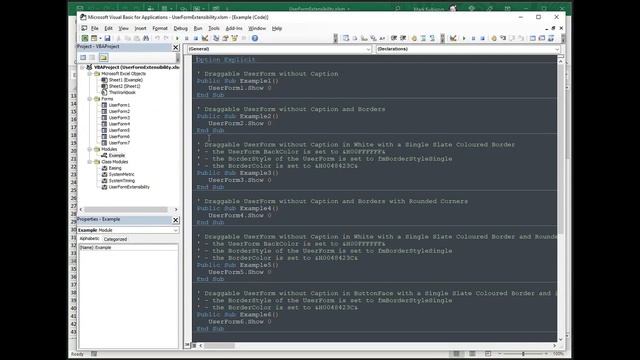Screen dimensions: 640x360
Task: Close the Project - VBAProject pane
Action: point(176,47)
